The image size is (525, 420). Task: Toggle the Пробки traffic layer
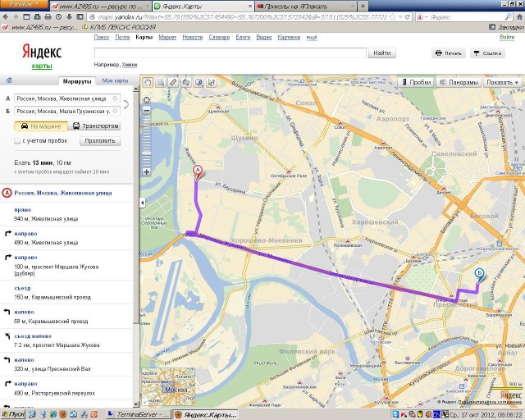[x=416, y=82]
